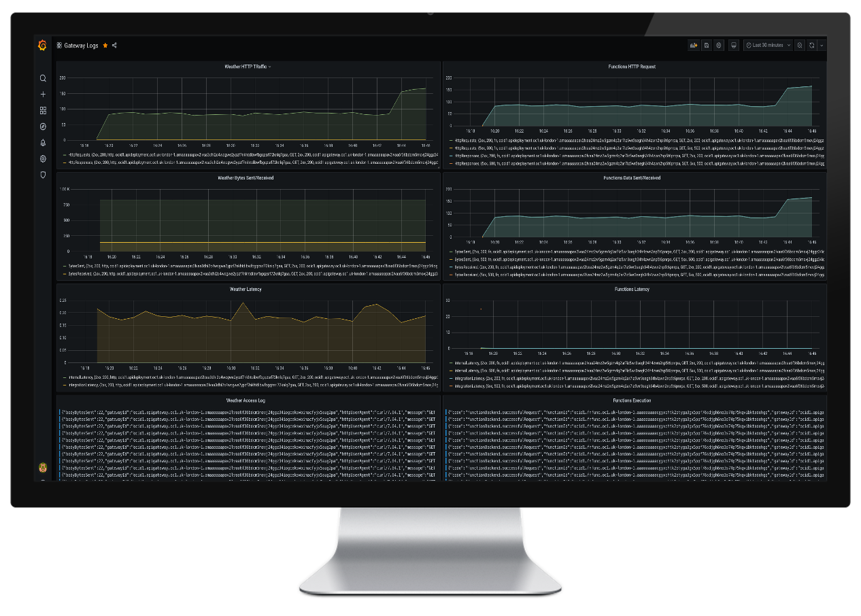Open the Dashboards grid icon in sidebar
Viewport: 861px width, 616px height.
point(43,110)
